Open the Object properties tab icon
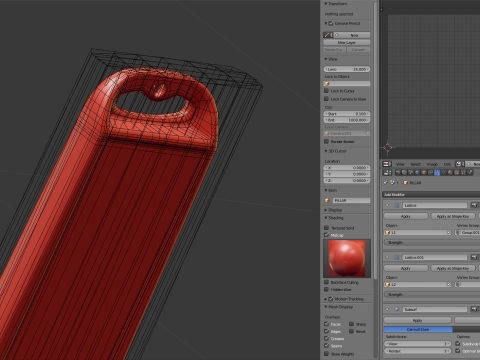This screenshot has width=480, height=360. point(424,172)
